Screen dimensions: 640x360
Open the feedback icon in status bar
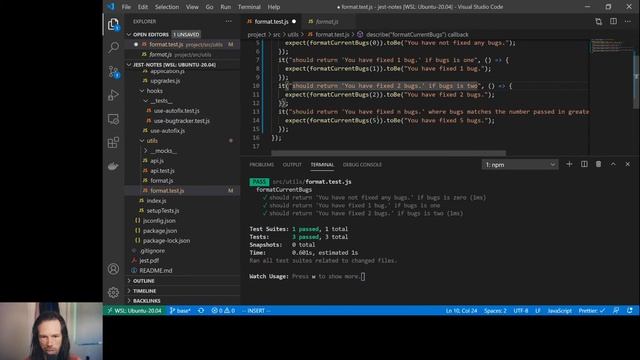click(616, 311)
